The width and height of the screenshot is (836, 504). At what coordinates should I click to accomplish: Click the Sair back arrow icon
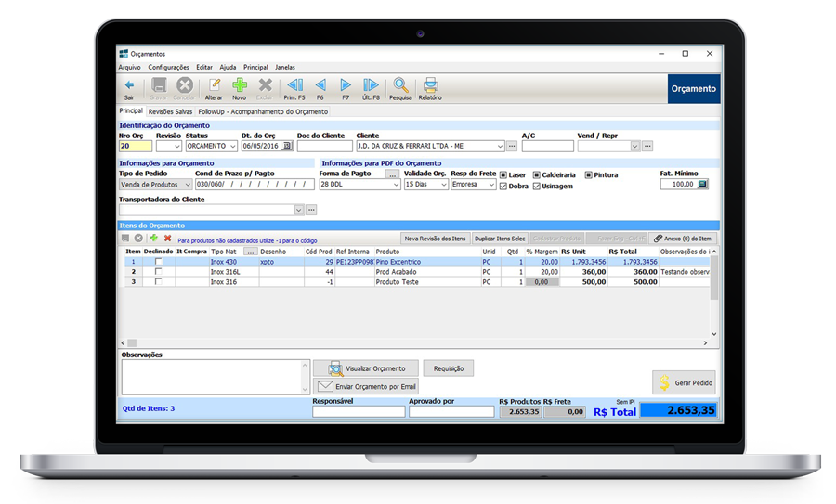[129, 86]
